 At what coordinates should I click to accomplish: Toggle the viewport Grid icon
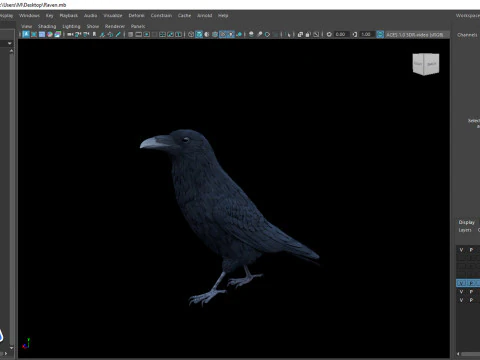pyautogui.click(x=131, y=34)
